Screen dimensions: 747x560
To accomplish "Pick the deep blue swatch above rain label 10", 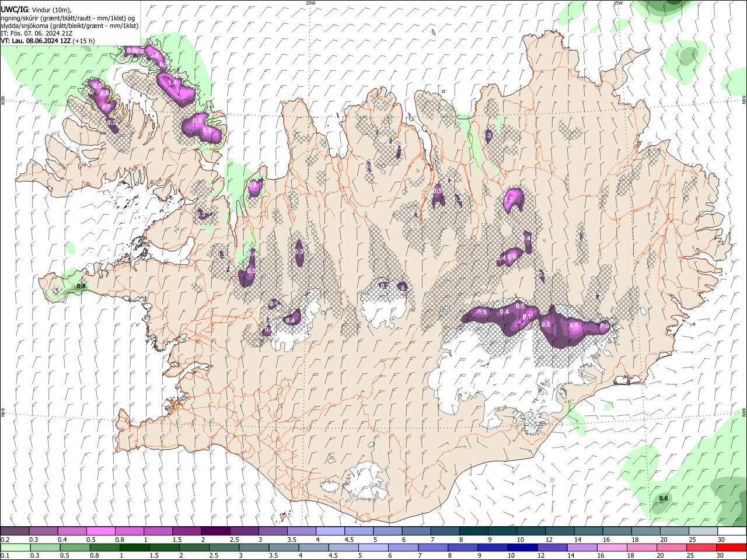I will pos(523,548).
